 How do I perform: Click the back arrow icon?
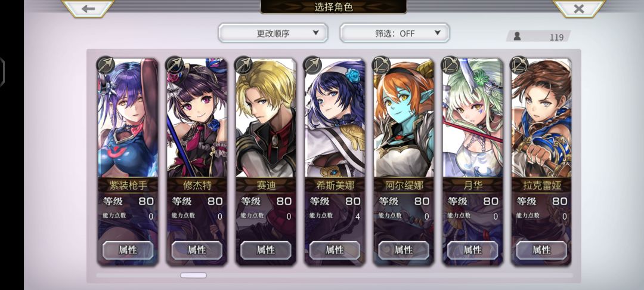(88, 8)
